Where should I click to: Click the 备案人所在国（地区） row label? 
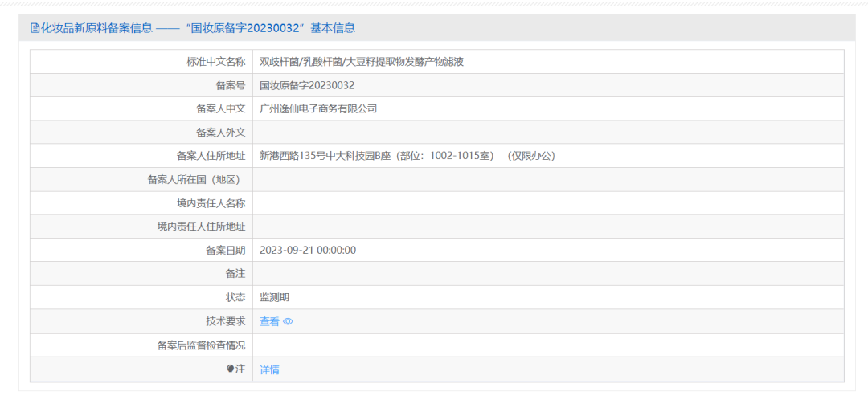tap(195, 179)
